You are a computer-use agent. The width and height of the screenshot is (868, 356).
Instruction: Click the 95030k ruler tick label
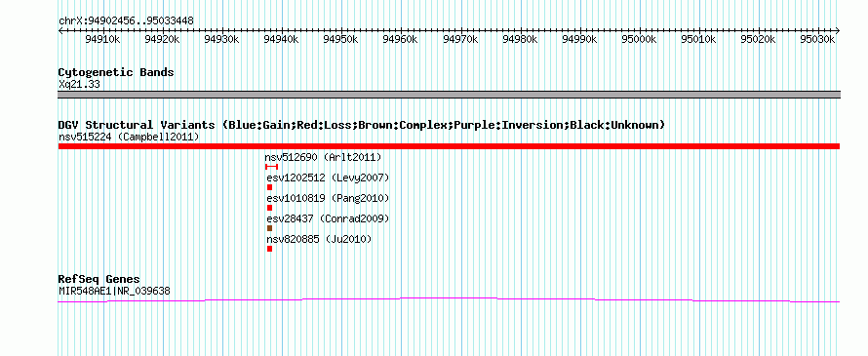pos(818,40)
